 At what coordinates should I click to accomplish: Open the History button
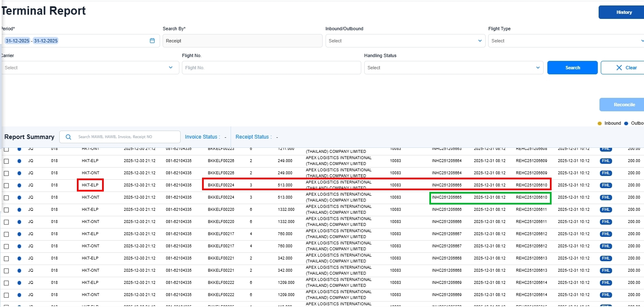[x=623, y=12]
